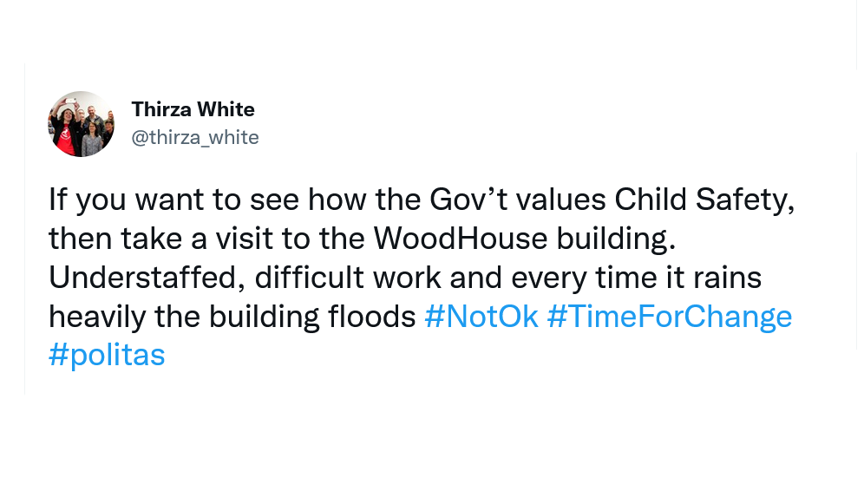
Task: Click the word work in the tweet
Action: [407, 277]
